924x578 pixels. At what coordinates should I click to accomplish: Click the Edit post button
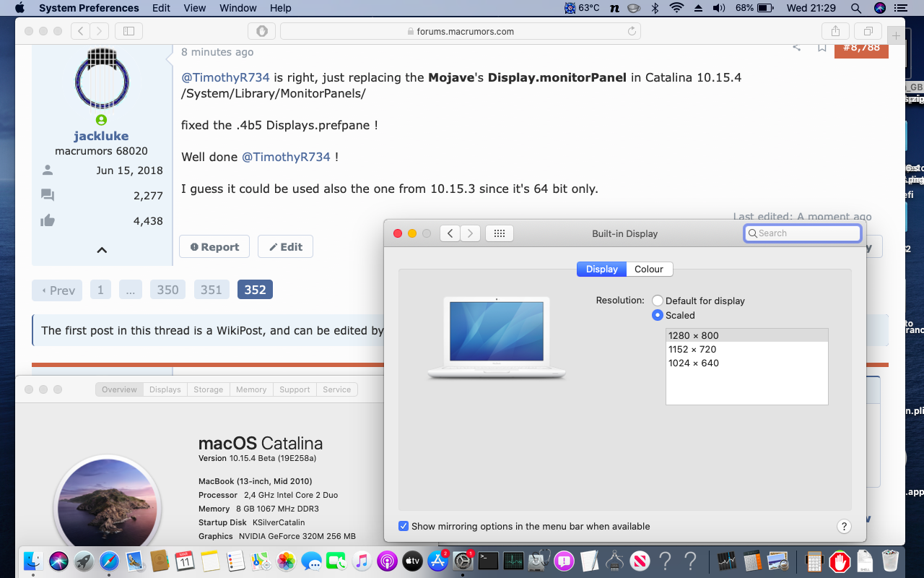[x=285, y=246]
